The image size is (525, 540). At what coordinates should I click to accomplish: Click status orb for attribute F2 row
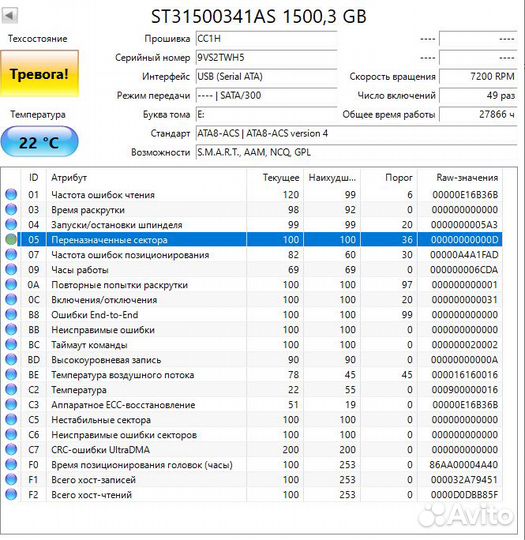[x=11, y=495]
